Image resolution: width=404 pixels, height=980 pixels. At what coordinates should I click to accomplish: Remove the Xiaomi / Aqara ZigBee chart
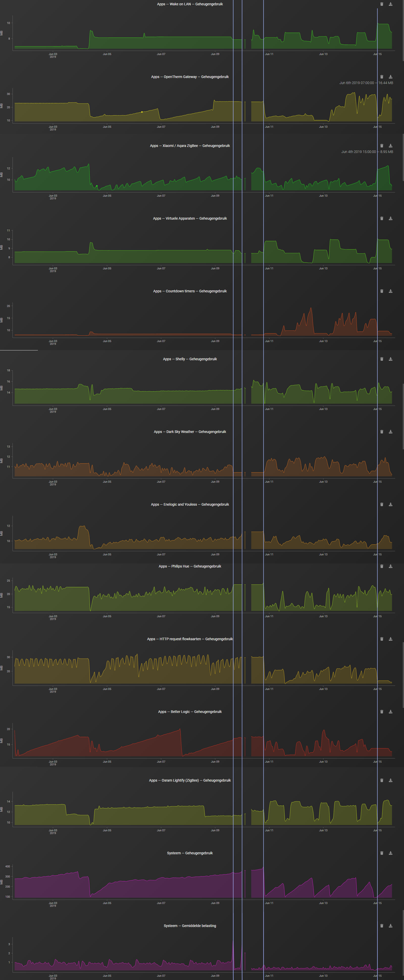tap(382, 146)
